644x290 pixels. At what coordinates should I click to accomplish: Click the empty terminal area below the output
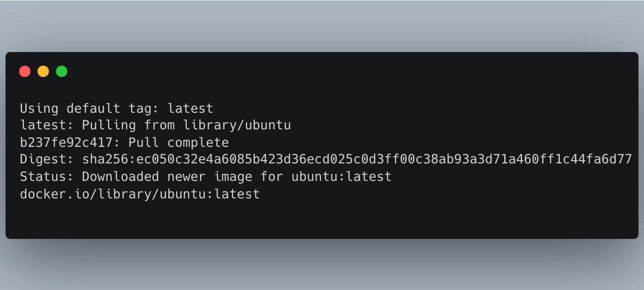pos(322,219)
